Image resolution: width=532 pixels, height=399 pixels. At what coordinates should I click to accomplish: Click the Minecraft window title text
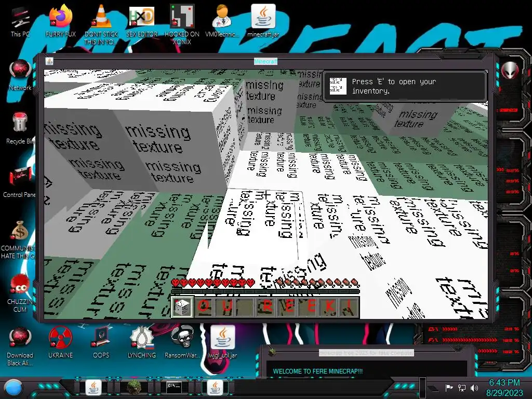point(265,61)
